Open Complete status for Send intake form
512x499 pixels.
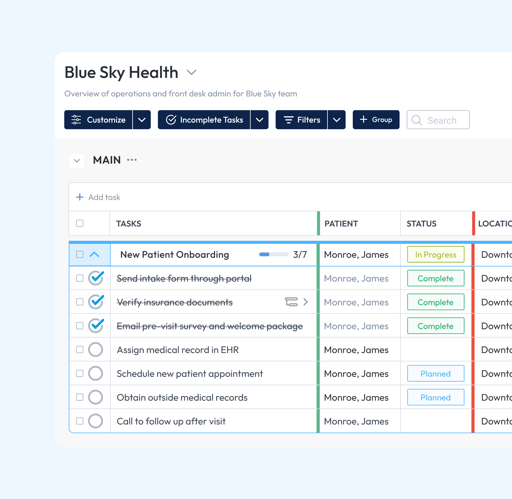coord(436,278)
